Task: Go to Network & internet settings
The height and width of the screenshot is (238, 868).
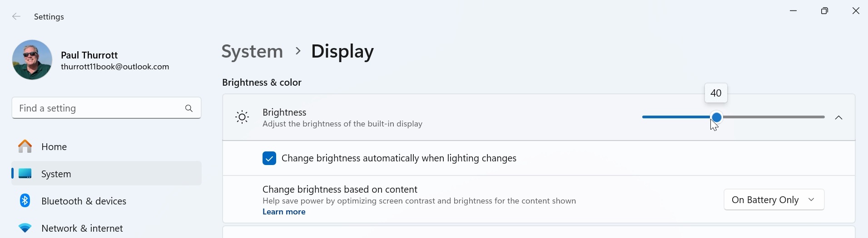Action: click(82, 228)
